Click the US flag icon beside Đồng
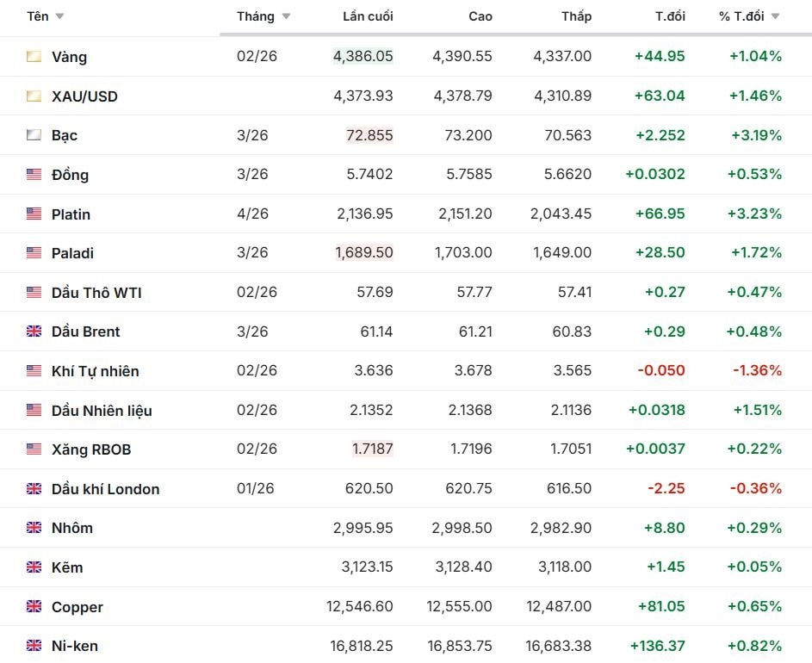The width and height of the screenshot is (812, 663). 34,175
